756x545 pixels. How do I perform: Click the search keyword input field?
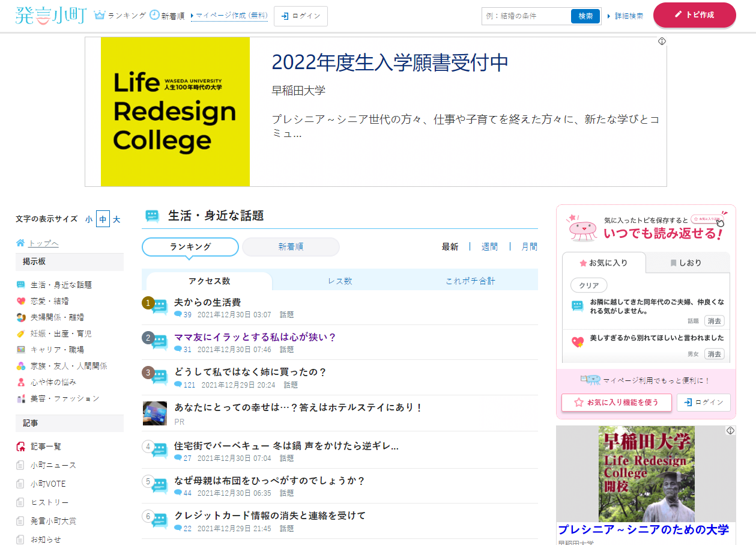click(525, 16)
